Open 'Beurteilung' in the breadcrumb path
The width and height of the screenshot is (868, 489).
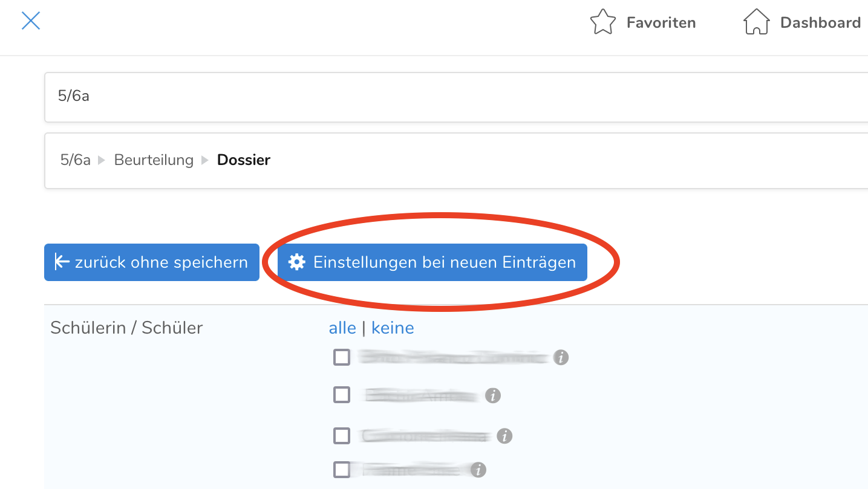(x=154, y=160)
